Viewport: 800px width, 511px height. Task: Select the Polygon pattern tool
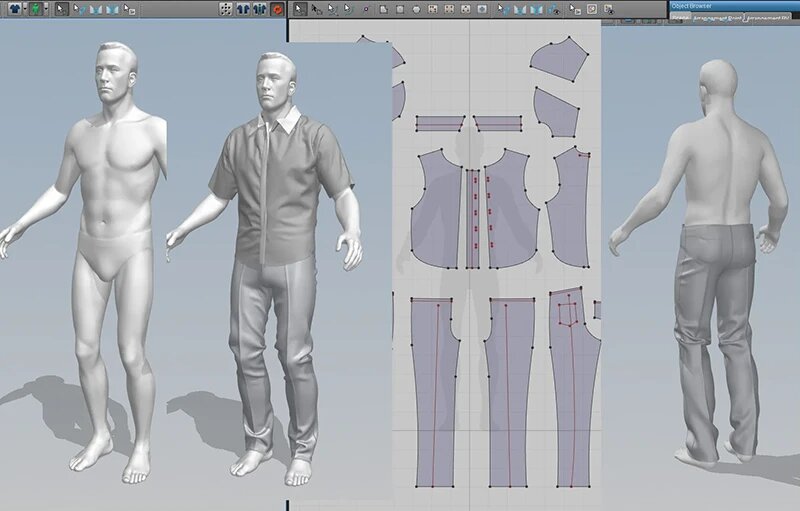(x=382, y=9)
